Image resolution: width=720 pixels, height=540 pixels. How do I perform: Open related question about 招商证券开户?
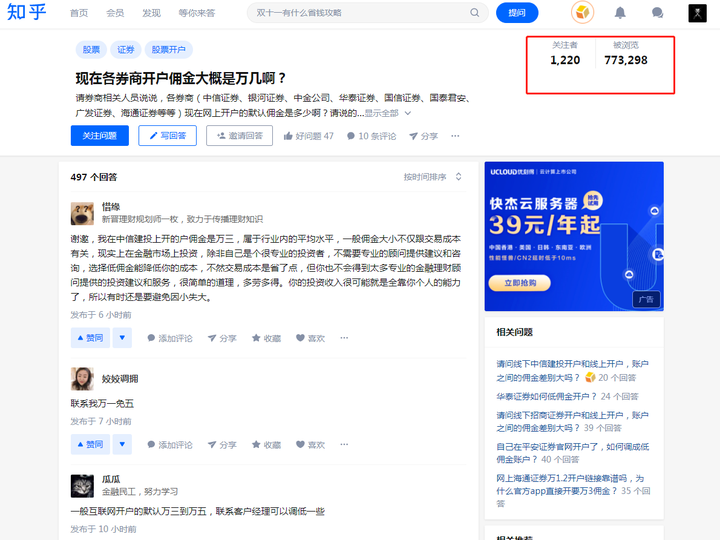click(x=572, y=421)
